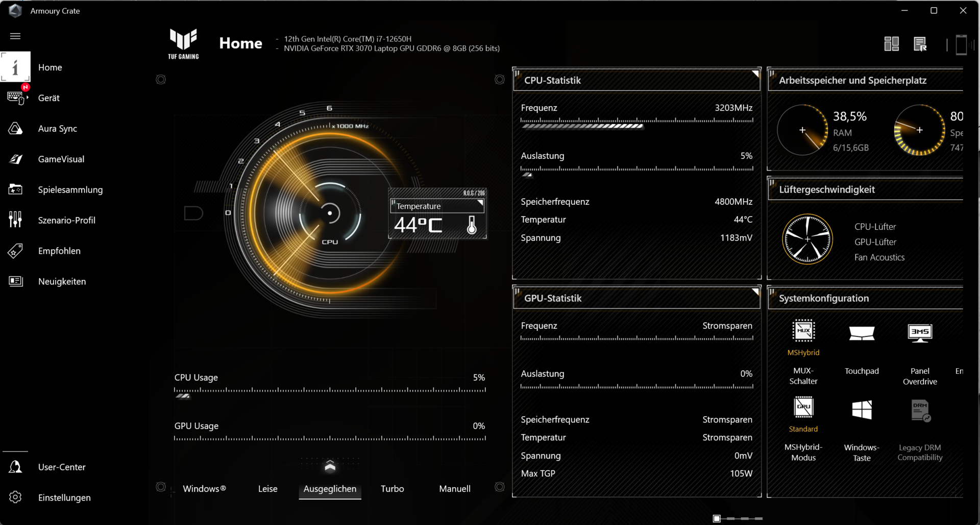Click the 44°C temperature readout
The height and width of the screenshot is (525, 980).
(418, 225)
